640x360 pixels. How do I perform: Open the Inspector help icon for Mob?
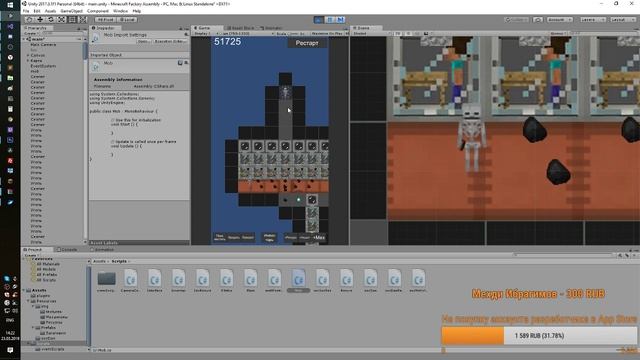[180, 63]
